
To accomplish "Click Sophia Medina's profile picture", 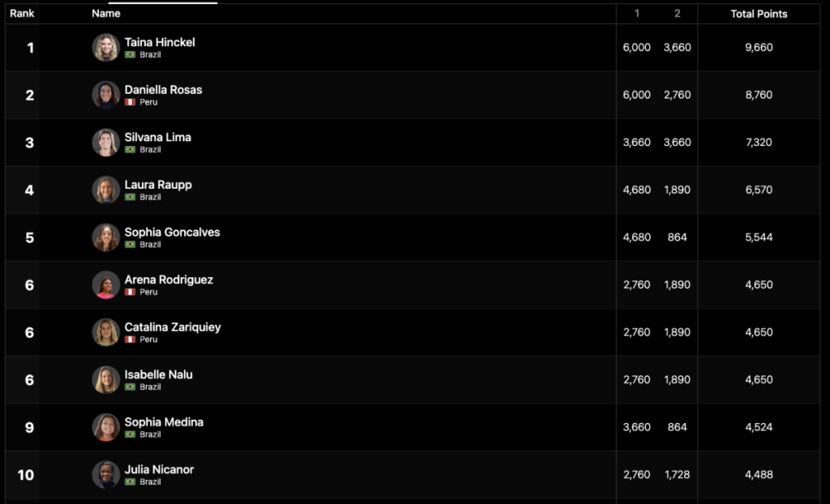I will pos(106,427).
